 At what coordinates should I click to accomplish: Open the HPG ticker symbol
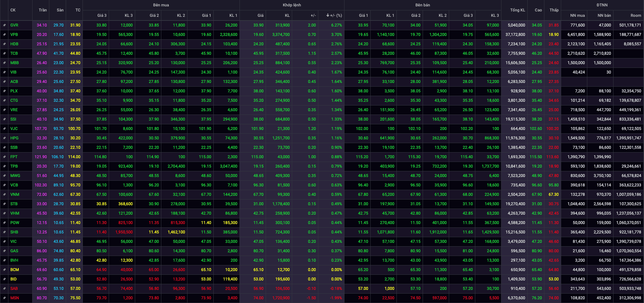[x=14, y=138]
